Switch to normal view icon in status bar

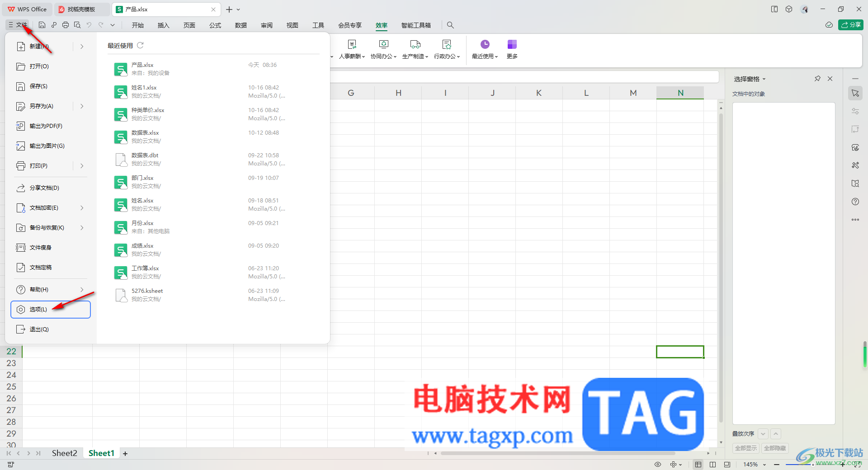pos(698,465)
